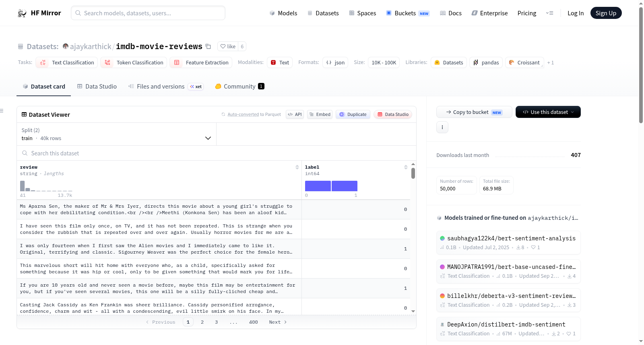Select the Text modality tag

(280, 62)
